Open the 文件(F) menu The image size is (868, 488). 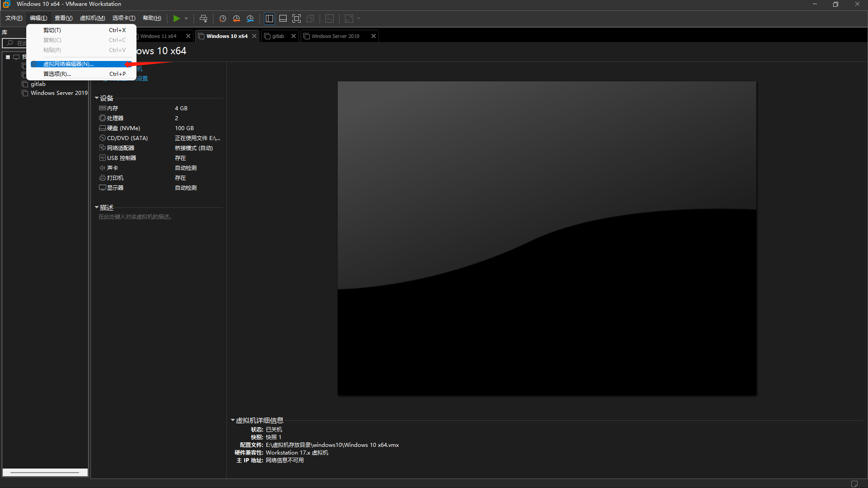[14, 18]
